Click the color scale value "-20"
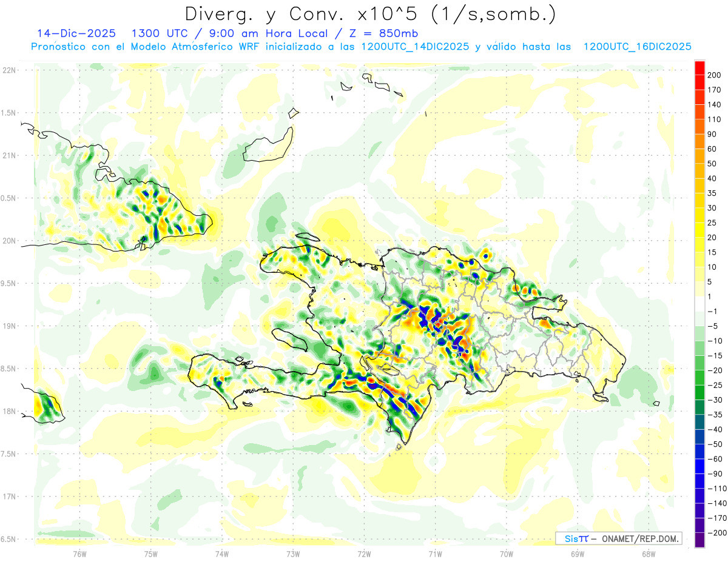Screen dimensions: 728x562 pos(716,370)
